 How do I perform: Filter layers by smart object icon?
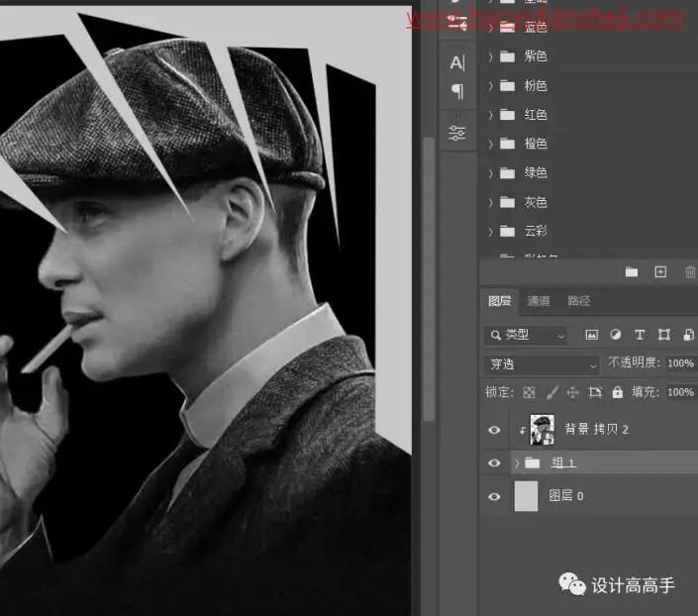(x=688, y=335)
